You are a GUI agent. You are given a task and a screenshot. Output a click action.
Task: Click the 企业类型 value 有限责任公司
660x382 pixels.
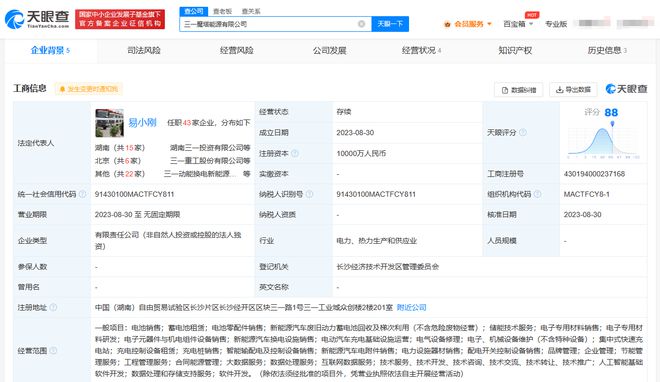pyautogui.click(x=168, y=241)
